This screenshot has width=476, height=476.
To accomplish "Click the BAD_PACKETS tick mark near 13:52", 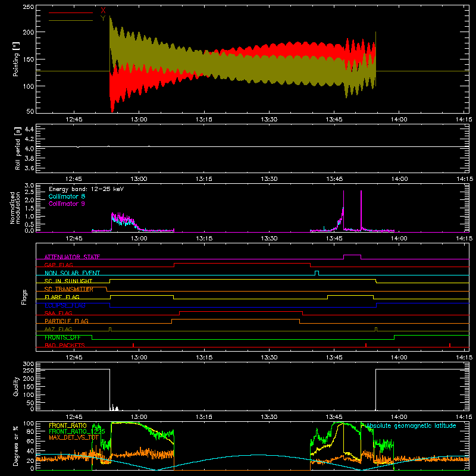I will click(366, 345).
